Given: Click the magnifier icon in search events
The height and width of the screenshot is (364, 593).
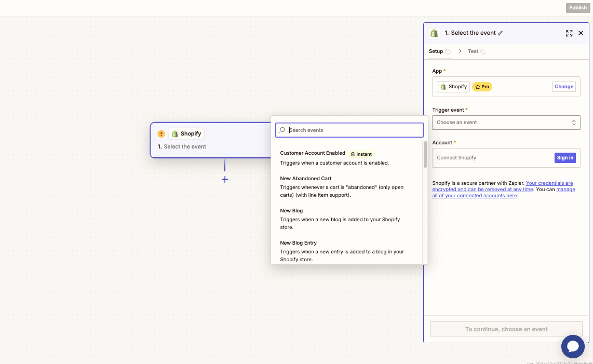Looking at the screenshot, I should (x=282, y=130).
